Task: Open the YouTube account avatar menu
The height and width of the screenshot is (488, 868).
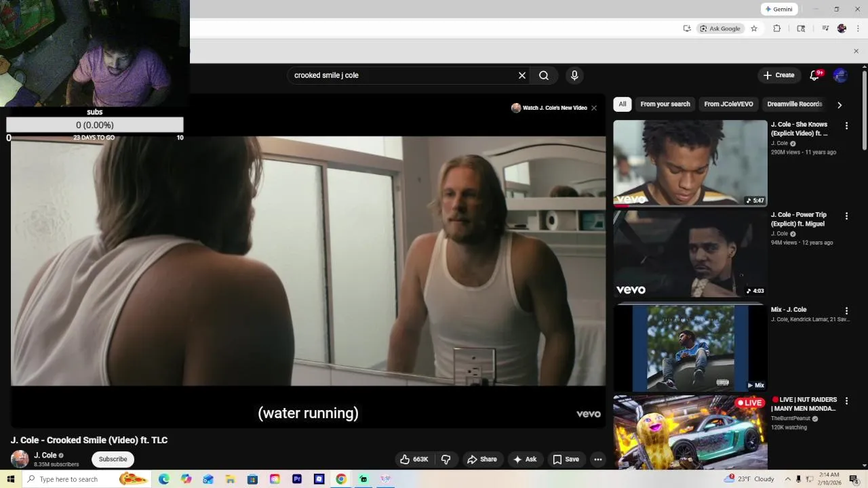Action: [840, 75]
